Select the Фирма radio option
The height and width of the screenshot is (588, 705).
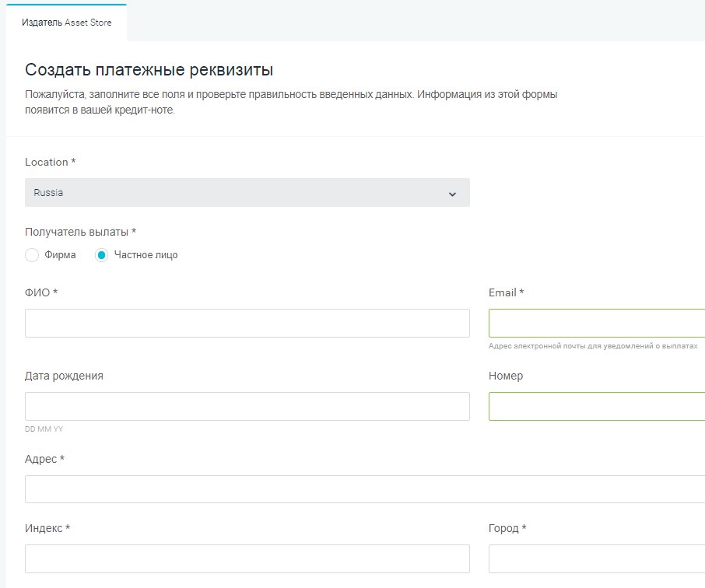click(32, 255)
